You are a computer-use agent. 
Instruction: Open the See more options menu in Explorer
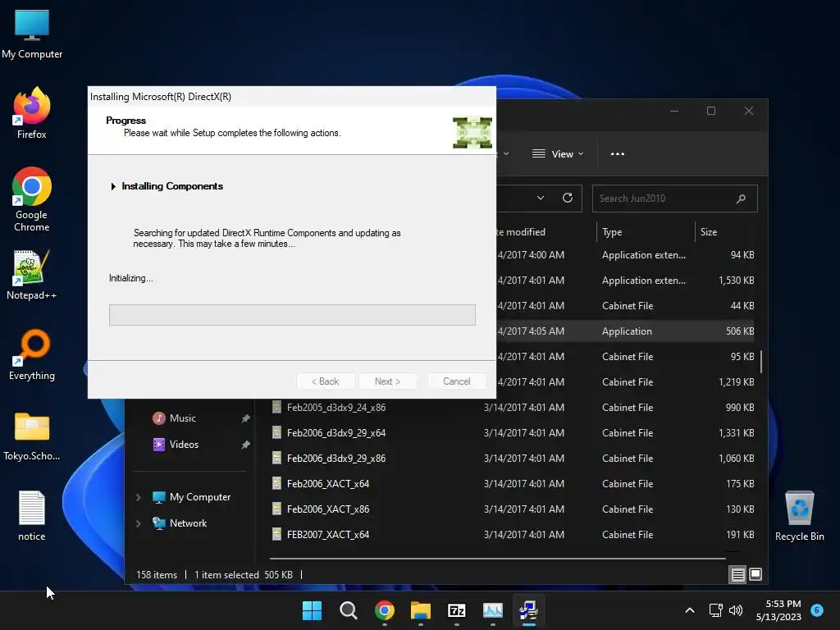pos(617,153)
